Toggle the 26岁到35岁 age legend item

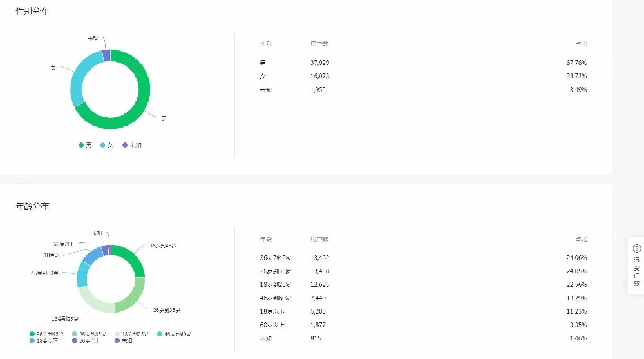(x=89, y=334)
